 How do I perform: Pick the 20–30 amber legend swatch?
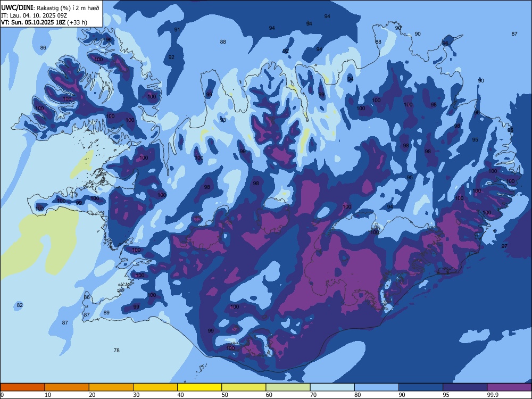111,387
